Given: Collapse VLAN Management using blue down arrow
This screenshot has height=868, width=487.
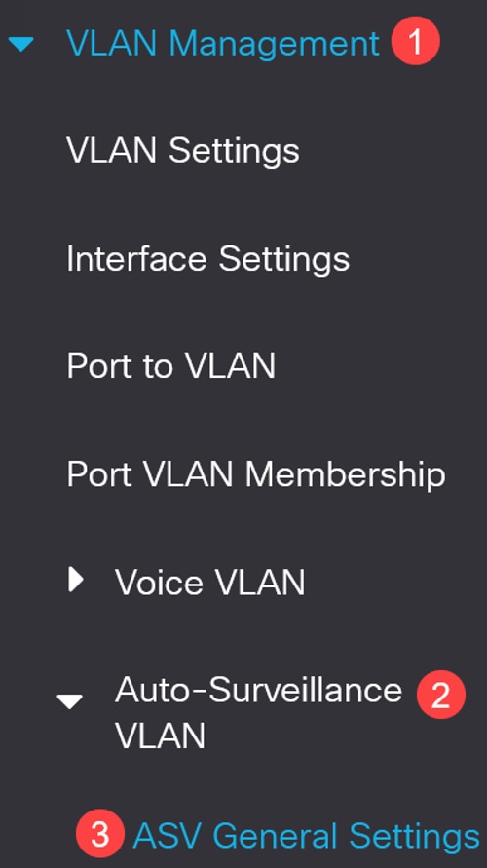Looking at the screenshot, I should tap(21, 44).
